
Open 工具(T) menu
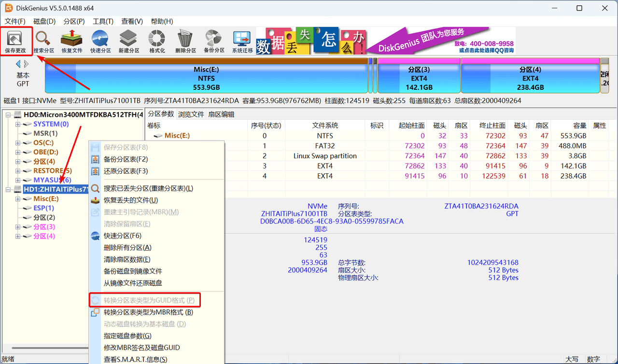click(103, 21)
